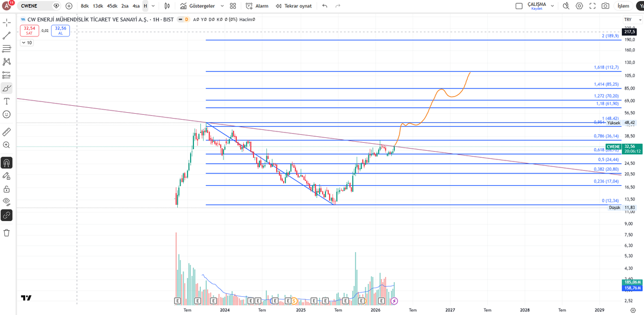Toggle lock all drawing tools
This screenshot has height=315, width=644.
click(x=6, y=189)
